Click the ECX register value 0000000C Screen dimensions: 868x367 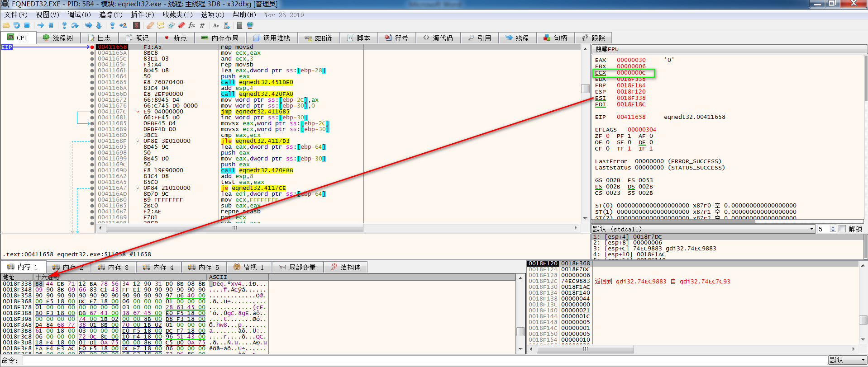click(x=631, y=73)
